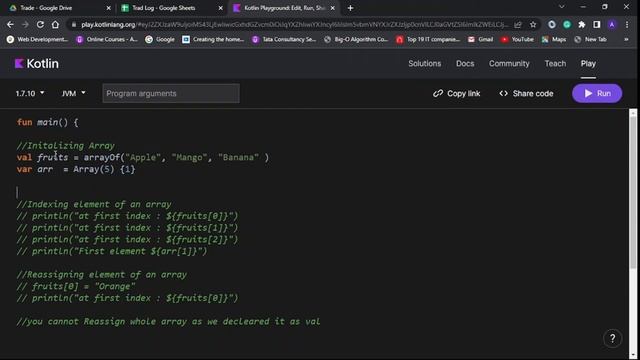Open the Solutions menu
The height and width of the screenshot is (360, 640).
(424, 64)
